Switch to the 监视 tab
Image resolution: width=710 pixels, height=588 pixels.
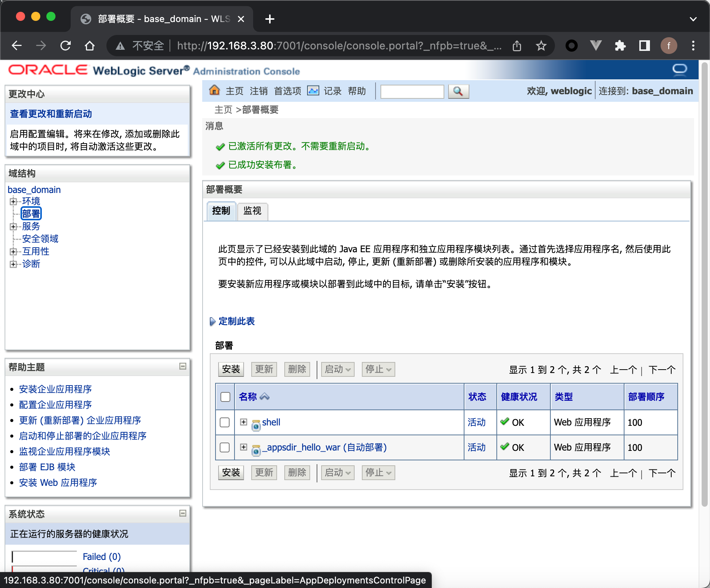[252, 211]
